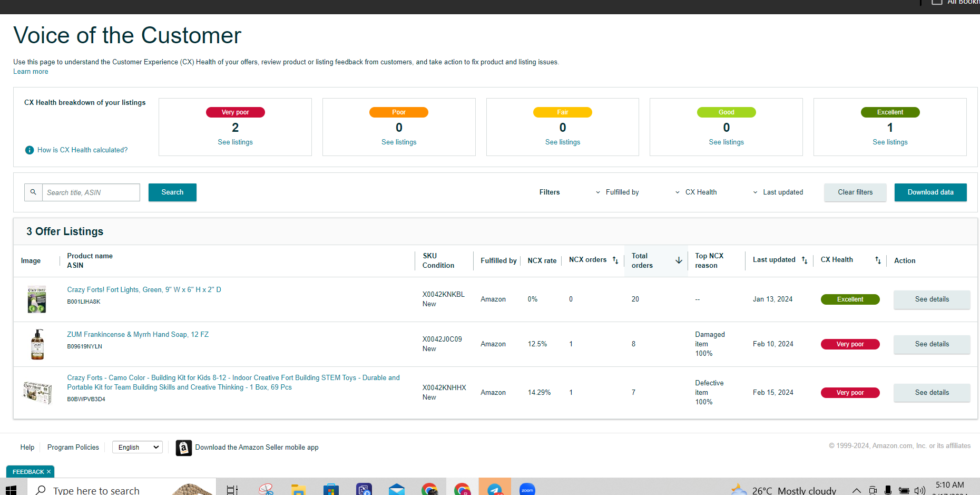Click Clear filters
980x495 pixels.
pyautogui.click(x=855, y=192)
